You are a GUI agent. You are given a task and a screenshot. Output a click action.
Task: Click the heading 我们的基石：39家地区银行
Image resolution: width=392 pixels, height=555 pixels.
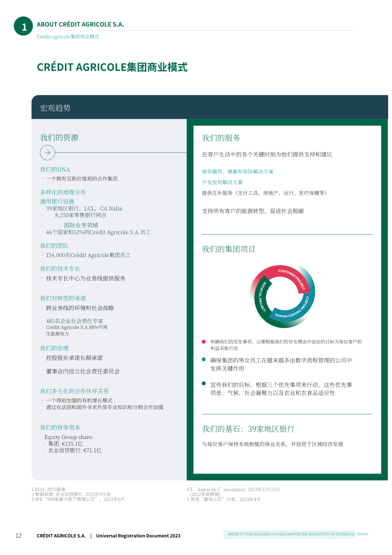click(x=248, y=429)
